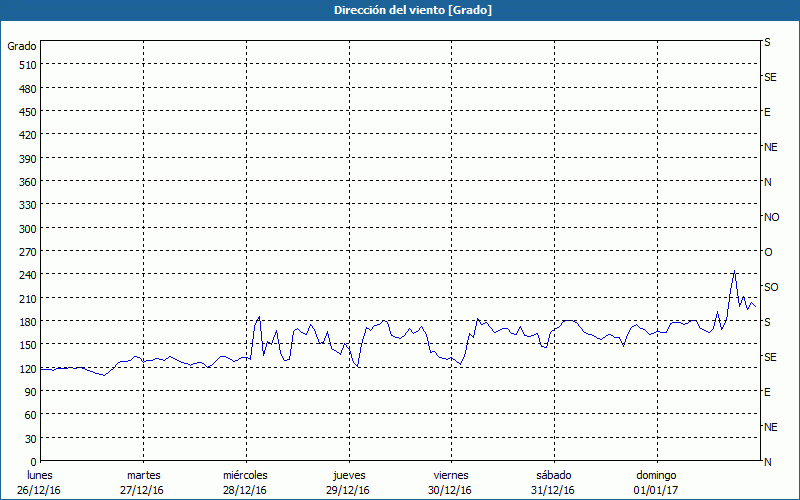
Task: Select the 270 degree axis label
Action: click(27, 251)
